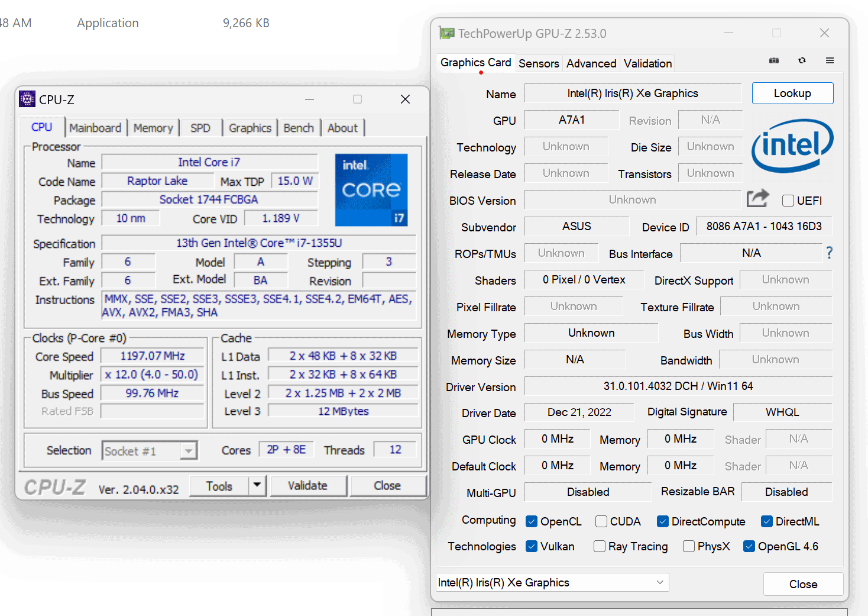The width and height of the screenshot is (868, 616).
Task: Open the Graphics tab in CPU-Z
Action: click(x=250, y=128)
